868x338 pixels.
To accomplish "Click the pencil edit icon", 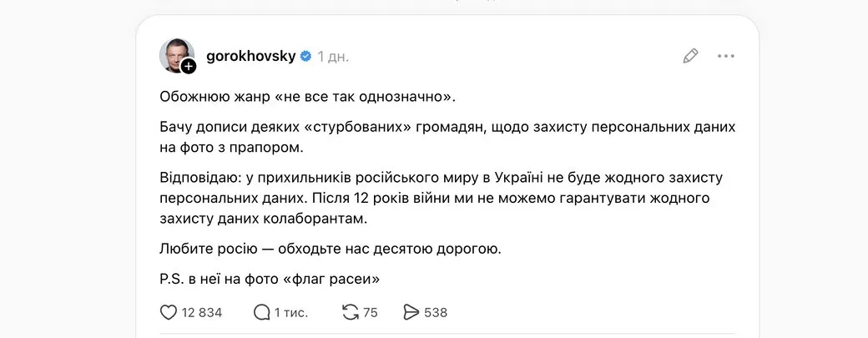I will [x=690, y=56].
